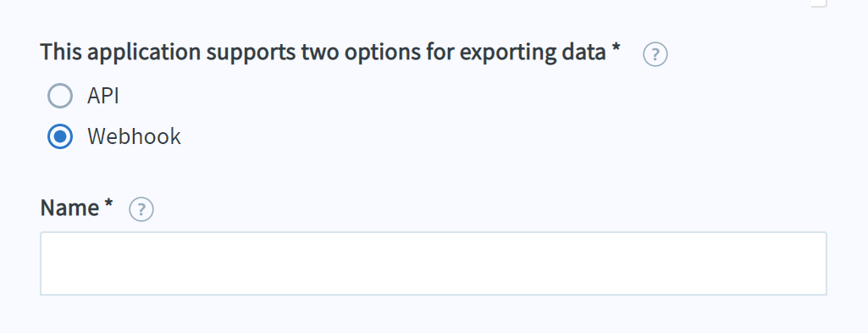The width and height of the screenshot is (868, 333).
Task: Click the empty radio circle next to API
Action: click(x=60, y=96)
